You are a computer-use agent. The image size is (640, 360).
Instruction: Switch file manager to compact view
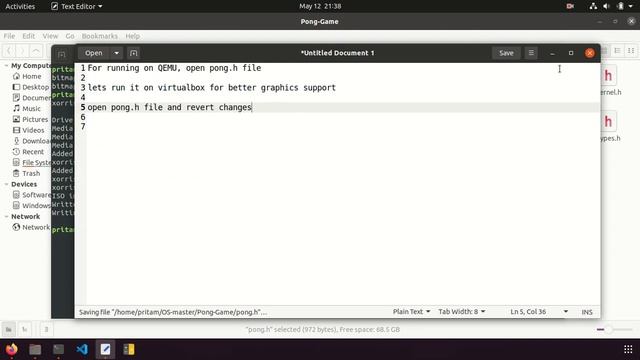pyautogui.click(x=631, y=51)
